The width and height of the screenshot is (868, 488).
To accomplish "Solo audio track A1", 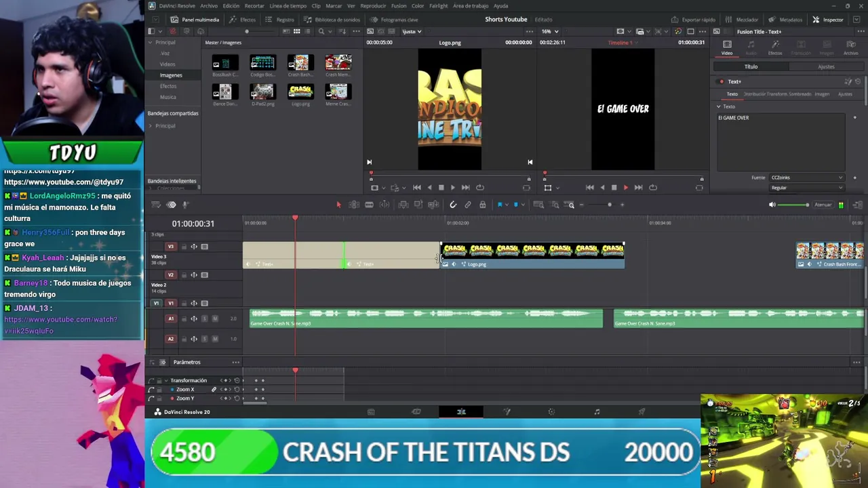I will pos(204,319).
